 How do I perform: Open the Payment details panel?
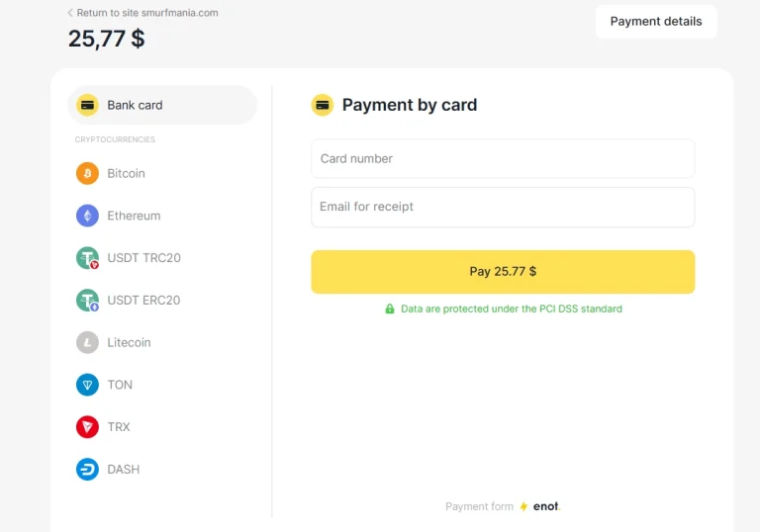(x=656, y=22)
